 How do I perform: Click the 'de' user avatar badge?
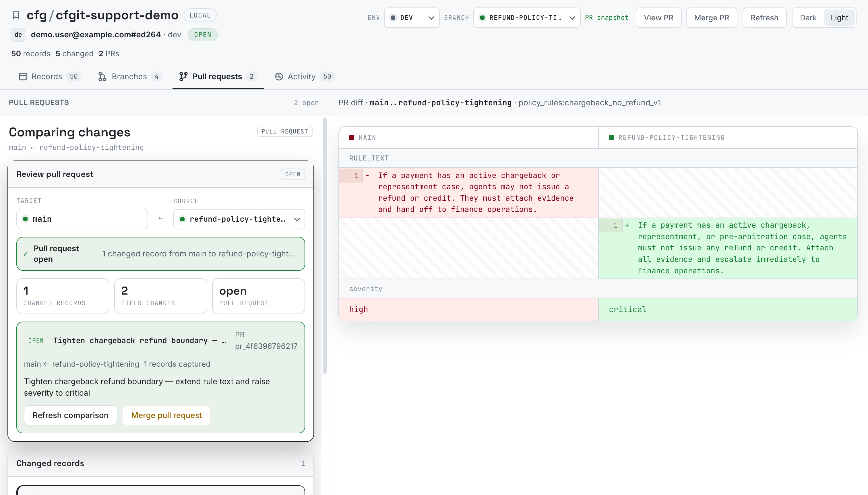(x=18, y=35)
